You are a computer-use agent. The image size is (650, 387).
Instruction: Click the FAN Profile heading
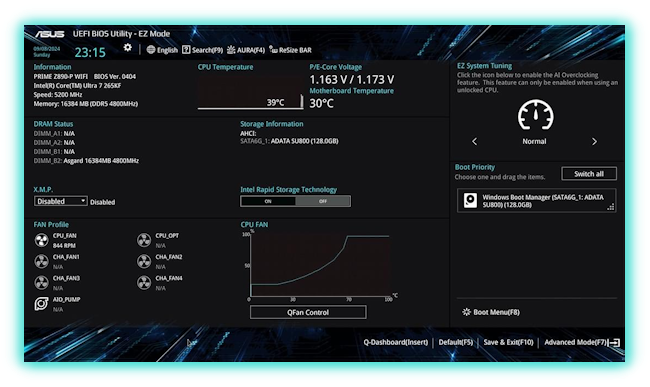click(51, 225)
